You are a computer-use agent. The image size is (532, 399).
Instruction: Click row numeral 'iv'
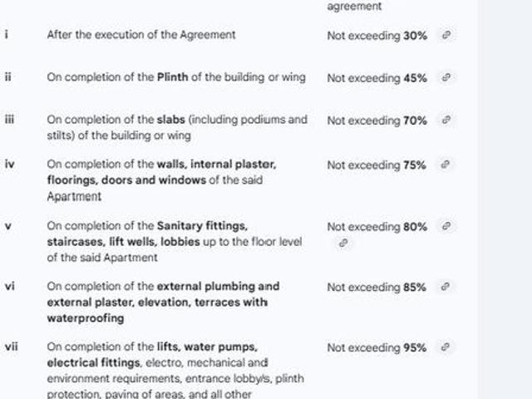[x=10, y=165]
